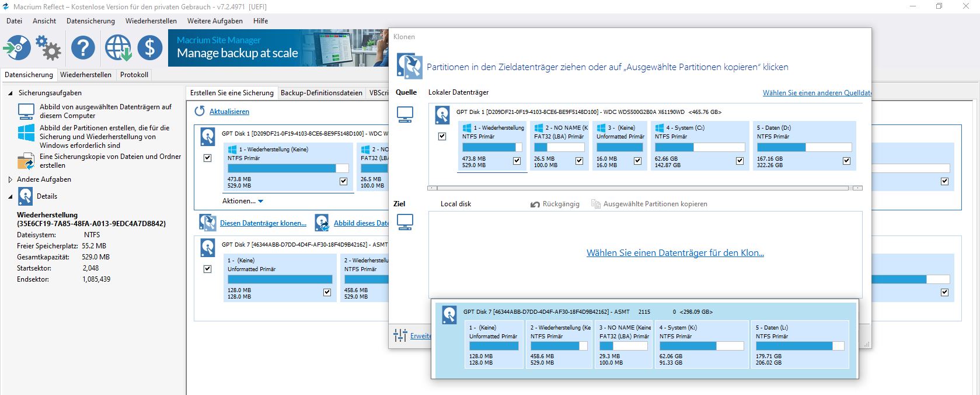
Task: Click Windows logo on '3 - (Keine)' source partition
Action: pyautogui.click(x=601, y=127)
